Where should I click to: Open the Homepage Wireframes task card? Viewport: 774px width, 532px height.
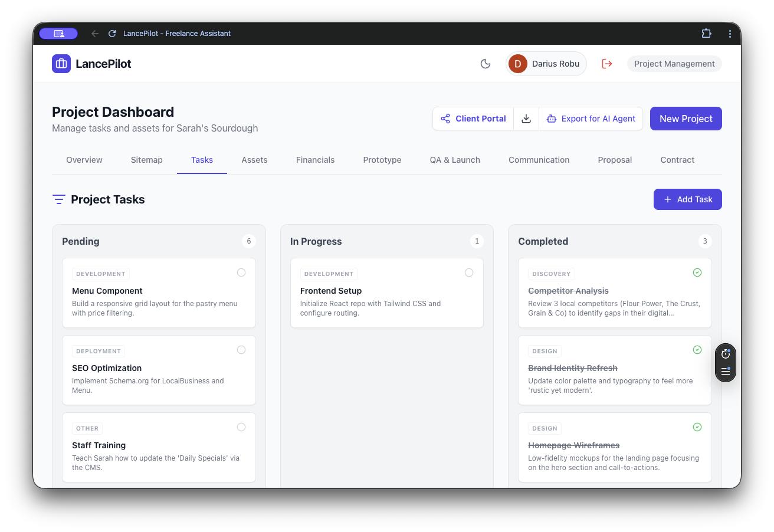[615, 447]
